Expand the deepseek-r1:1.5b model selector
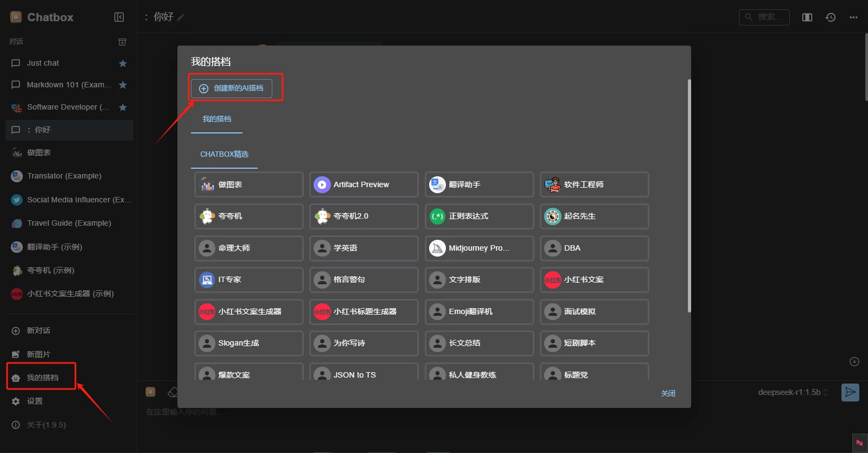Image resolution: width=868 pixels, height=453 pixels. [793, 392]
